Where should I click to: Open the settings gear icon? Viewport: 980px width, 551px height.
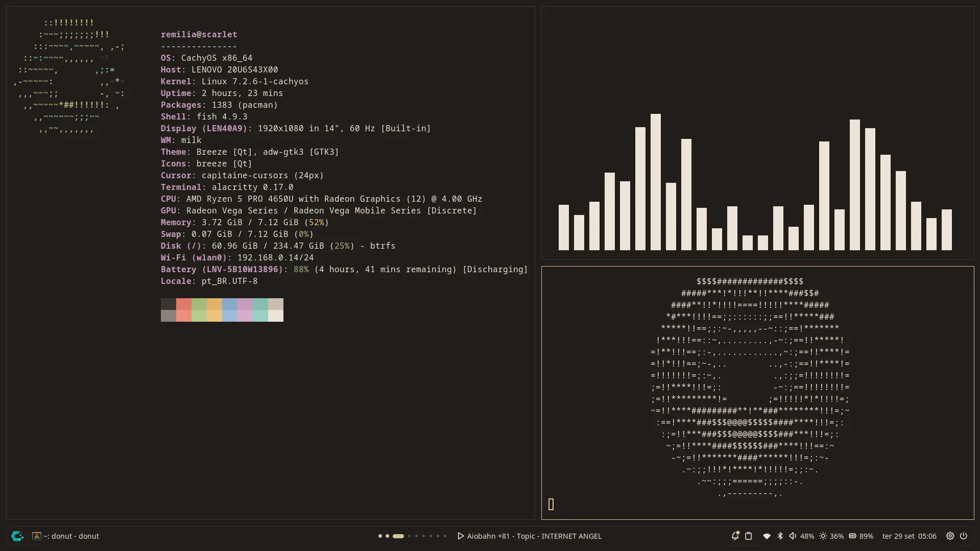coord(950,536)
